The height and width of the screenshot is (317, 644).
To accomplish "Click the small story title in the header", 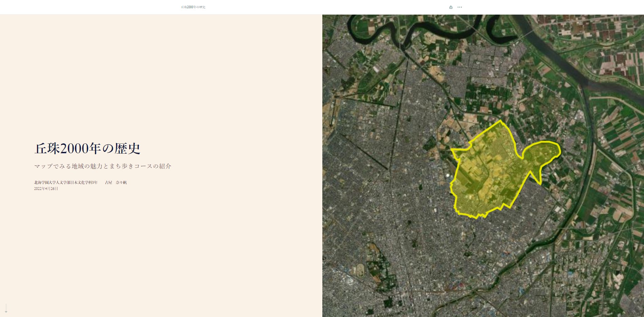I will (193, 7).
